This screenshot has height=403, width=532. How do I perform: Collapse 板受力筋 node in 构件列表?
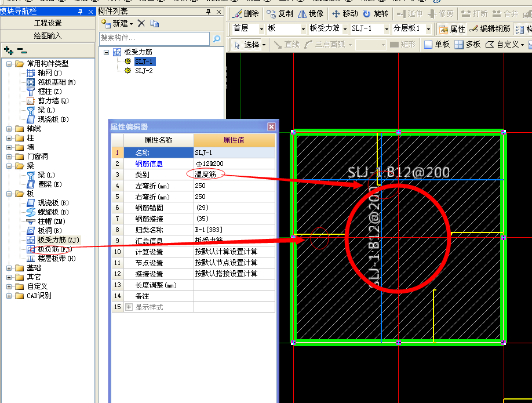tap(107, 52)
